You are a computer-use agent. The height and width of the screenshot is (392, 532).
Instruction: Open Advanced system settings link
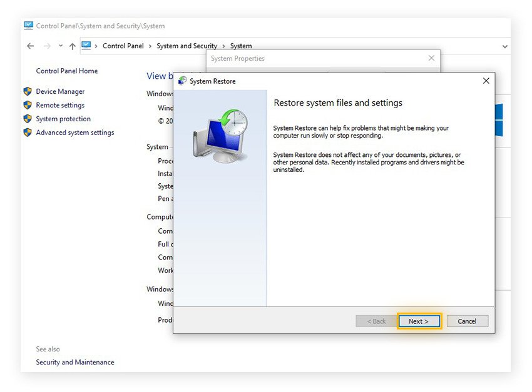(75, 133)
